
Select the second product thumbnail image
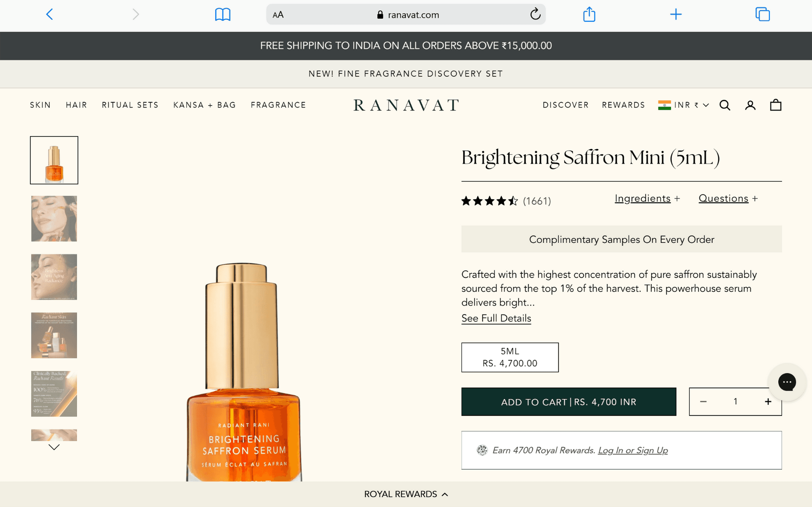click(54, 218)
